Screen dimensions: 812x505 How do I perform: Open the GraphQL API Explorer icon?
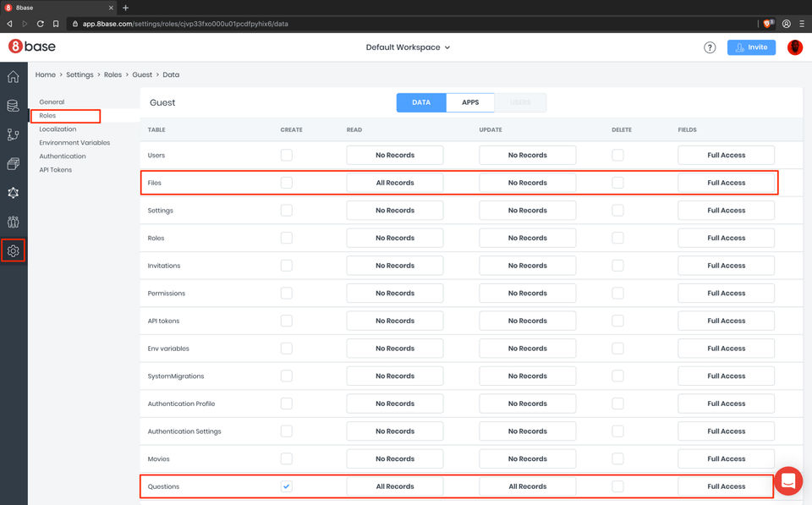tap(13, 193)
